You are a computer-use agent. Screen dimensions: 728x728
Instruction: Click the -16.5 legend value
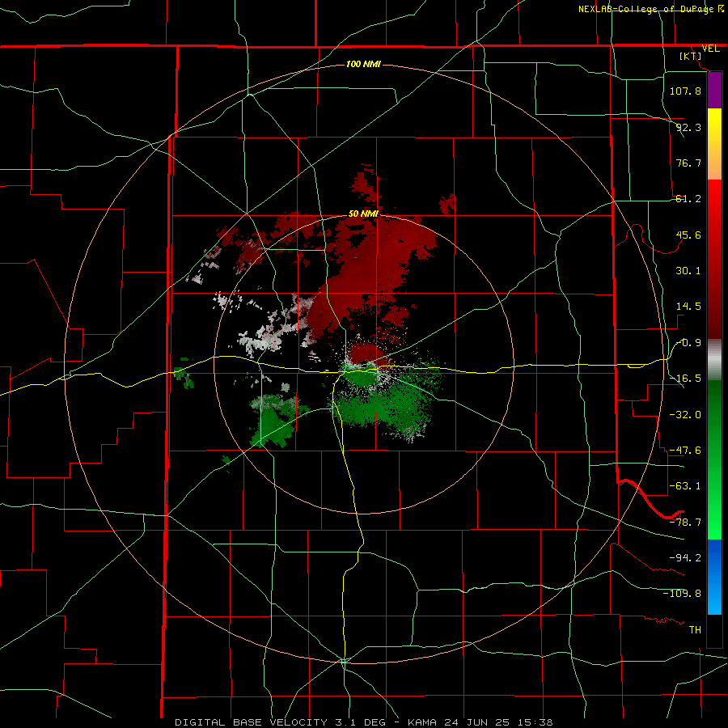[685, 379]
